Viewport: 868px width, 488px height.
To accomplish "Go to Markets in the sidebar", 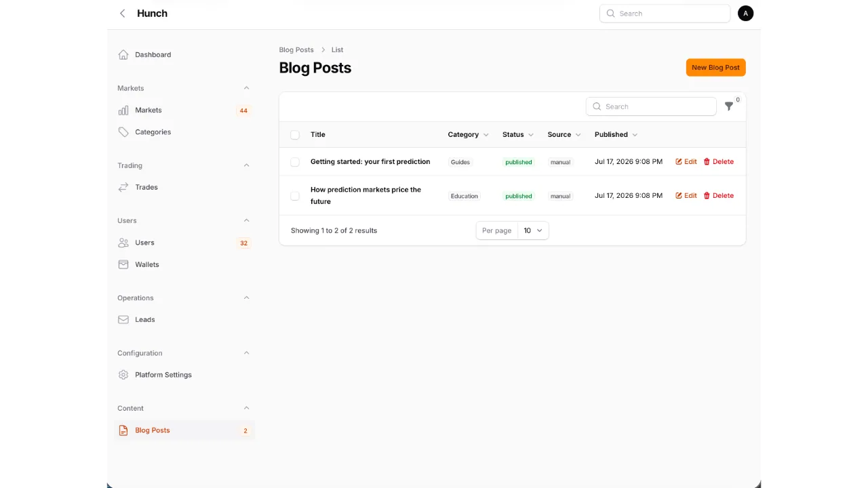I will (186, 110).
